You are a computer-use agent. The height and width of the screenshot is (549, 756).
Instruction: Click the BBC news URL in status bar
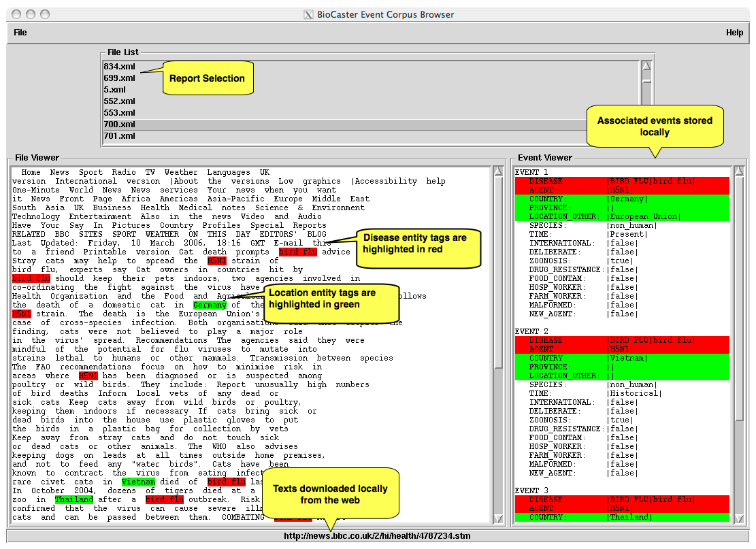(x=377, y=536)
